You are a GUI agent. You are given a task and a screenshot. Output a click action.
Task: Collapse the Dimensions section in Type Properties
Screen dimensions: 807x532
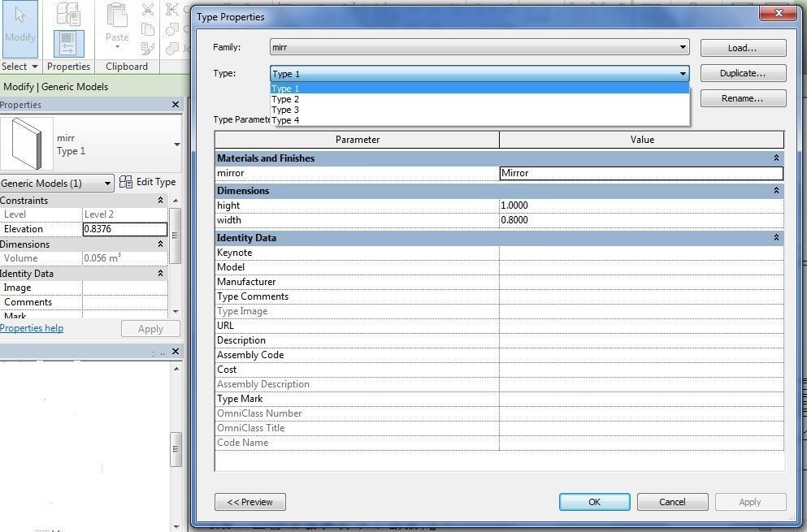click(776, 190)
